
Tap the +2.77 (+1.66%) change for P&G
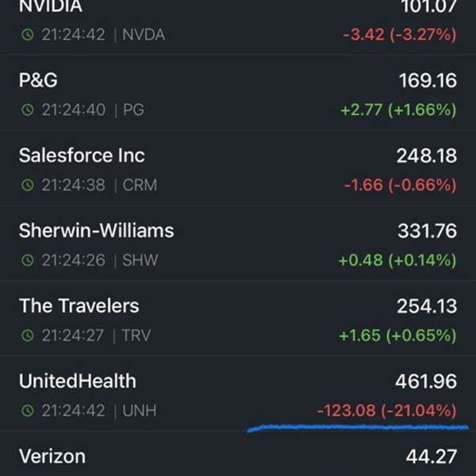(x=398, y=109)
